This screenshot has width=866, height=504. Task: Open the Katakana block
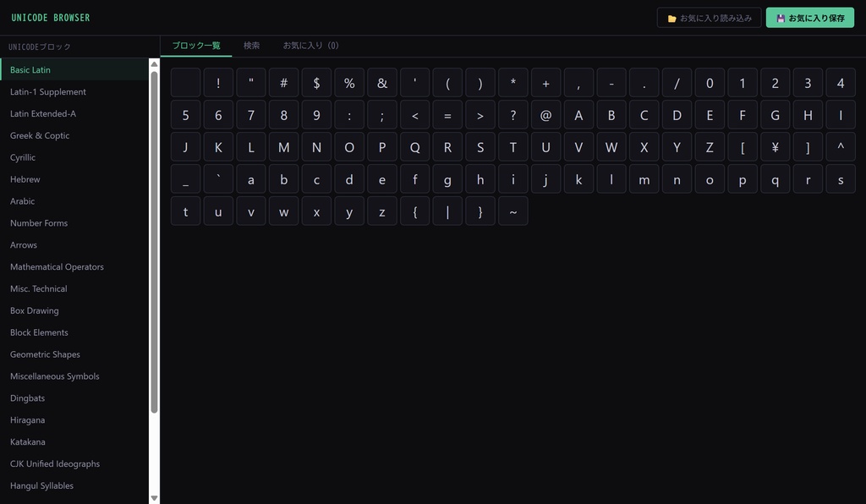coord(74,442)
